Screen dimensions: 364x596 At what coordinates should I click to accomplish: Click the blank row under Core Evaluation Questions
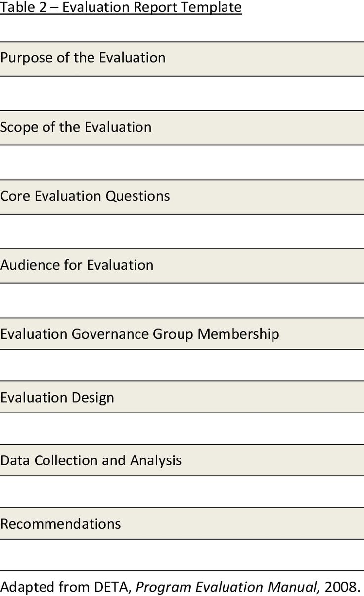(182, 231)
